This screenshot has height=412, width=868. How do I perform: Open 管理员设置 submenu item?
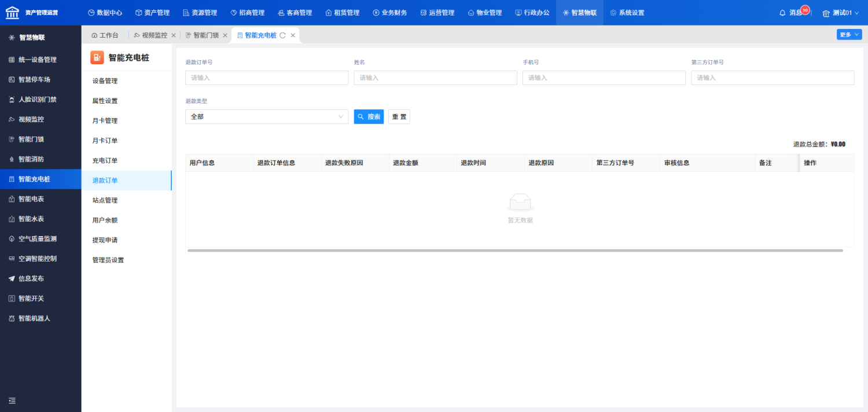(x=127, y=260)
